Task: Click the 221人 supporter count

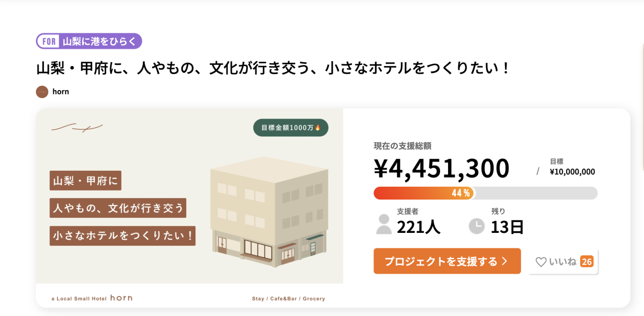Action: 419,227
